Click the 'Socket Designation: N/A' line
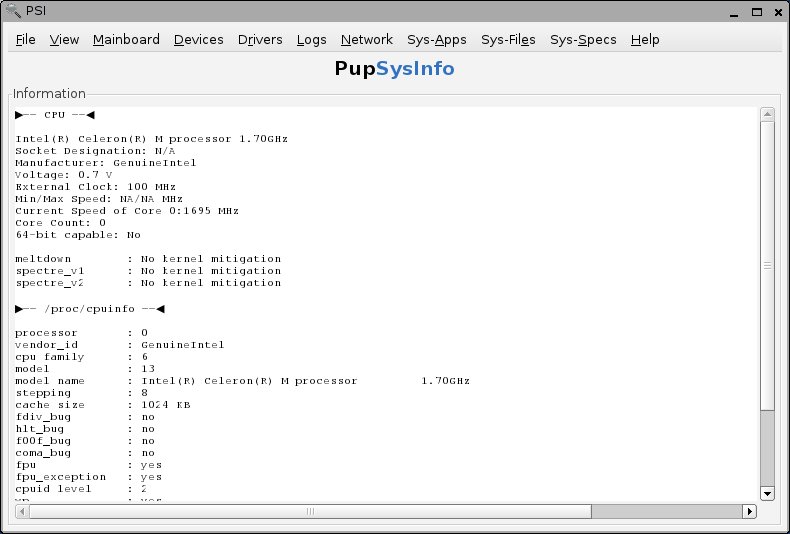 tap(95, 151)
